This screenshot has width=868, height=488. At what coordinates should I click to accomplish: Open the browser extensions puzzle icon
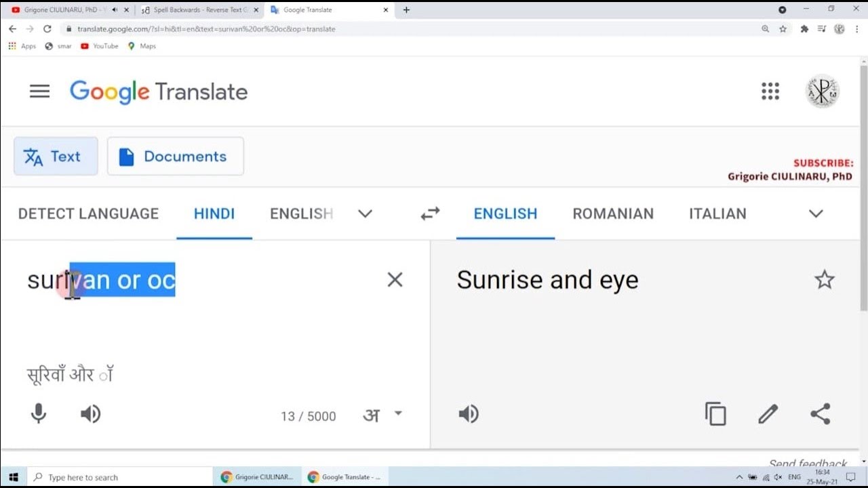click(x=804, y=29)
